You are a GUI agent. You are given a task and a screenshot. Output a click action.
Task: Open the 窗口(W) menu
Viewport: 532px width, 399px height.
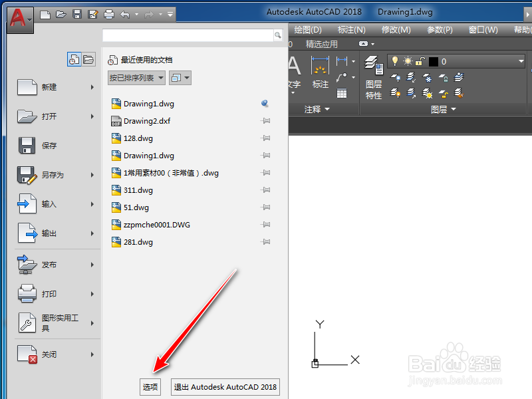click(x=483, y=30)
